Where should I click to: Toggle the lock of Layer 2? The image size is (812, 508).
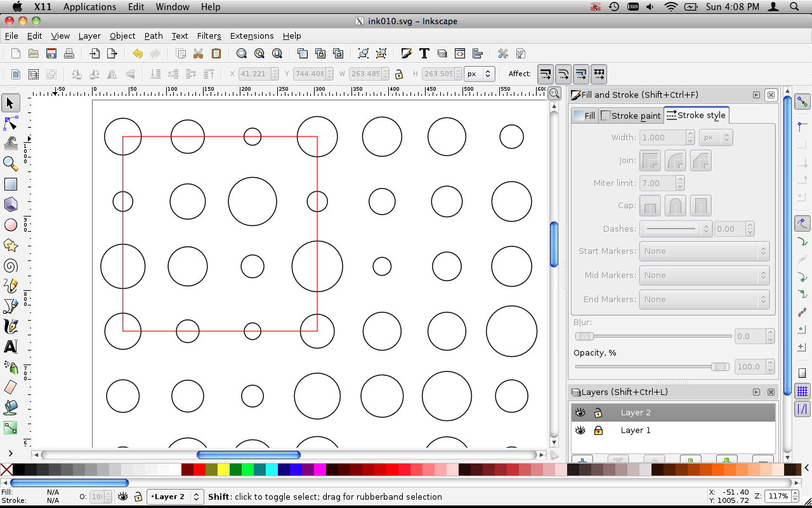point(598,413)
